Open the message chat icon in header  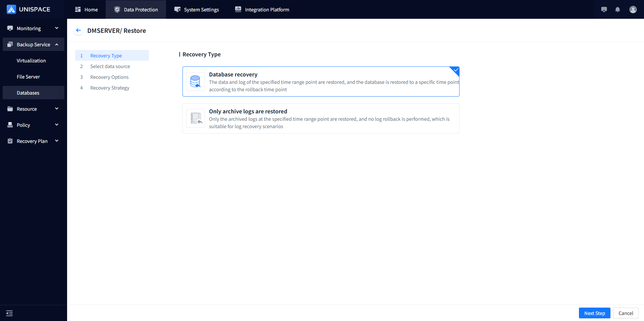pos(604,9)
